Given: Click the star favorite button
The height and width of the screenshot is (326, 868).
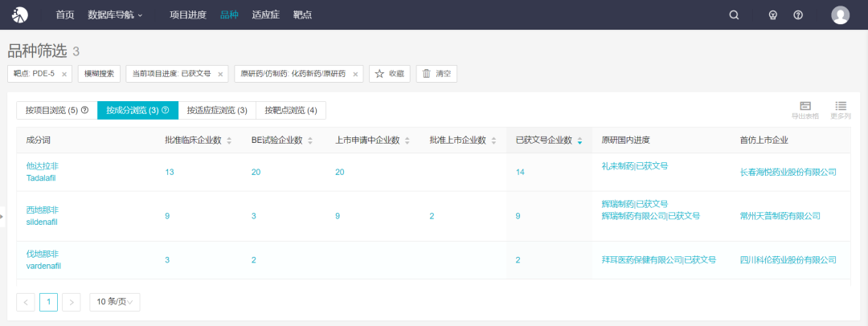Looking at the screenshot, I should coord(389,74).
